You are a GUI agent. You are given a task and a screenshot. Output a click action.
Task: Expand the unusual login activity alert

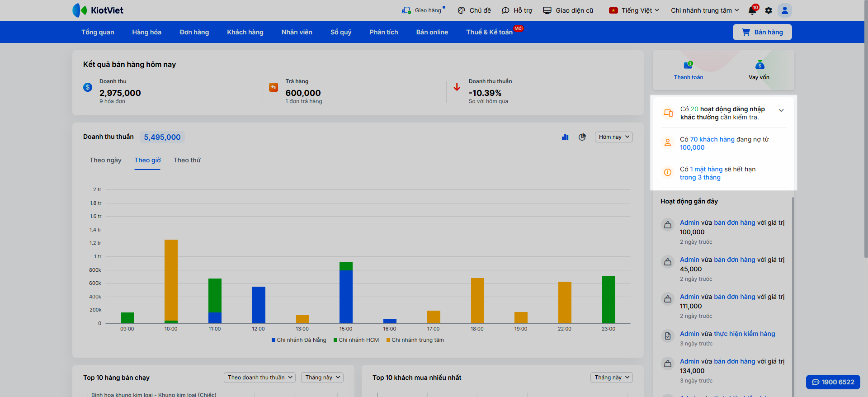point(781,111)
